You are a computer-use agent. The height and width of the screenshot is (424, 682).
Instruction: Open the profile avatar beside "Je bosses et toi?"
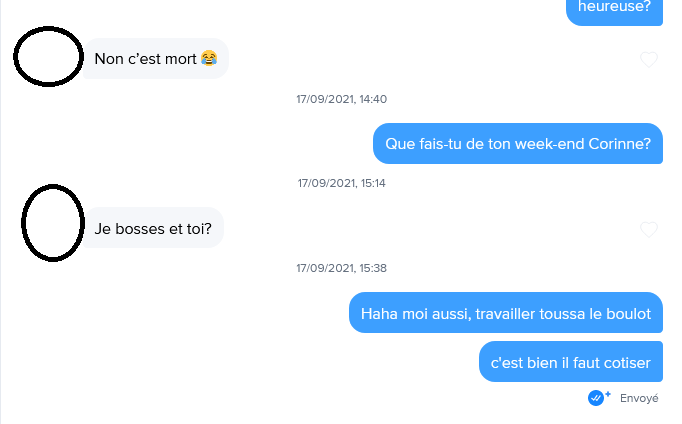pyautogui.click(x=53, y=223)
